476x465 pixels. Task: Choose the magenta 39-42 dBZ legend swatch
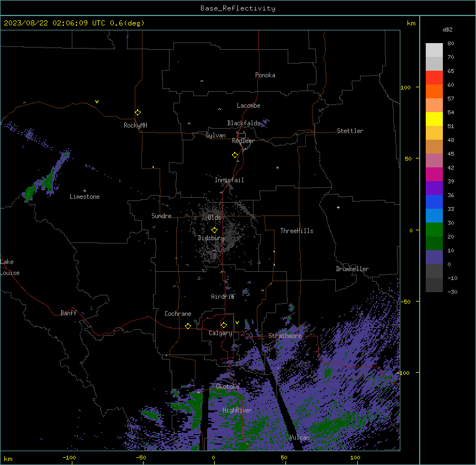[434, 174]
